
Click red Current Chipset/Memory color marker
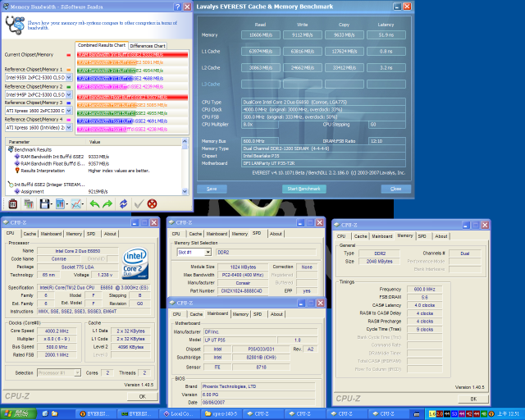click(69, 55)
